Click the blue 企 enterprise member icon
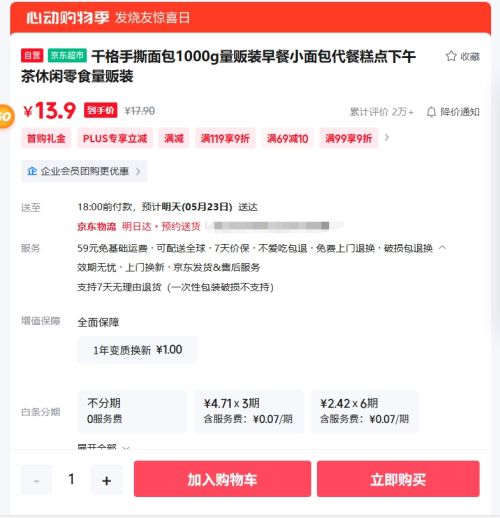Screen dimensions: 500x518 pos(32,171)
